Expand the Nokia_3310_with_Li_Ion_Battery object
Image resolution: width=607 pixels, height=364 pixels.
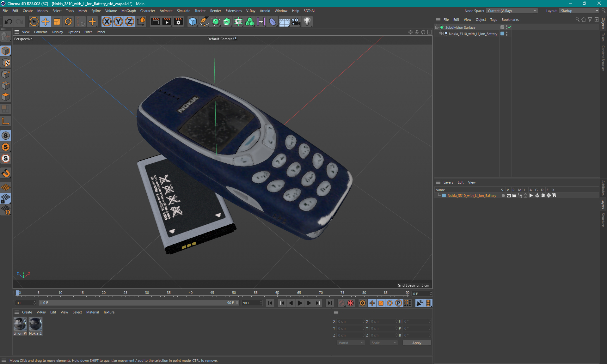click(x=440, y=34)
